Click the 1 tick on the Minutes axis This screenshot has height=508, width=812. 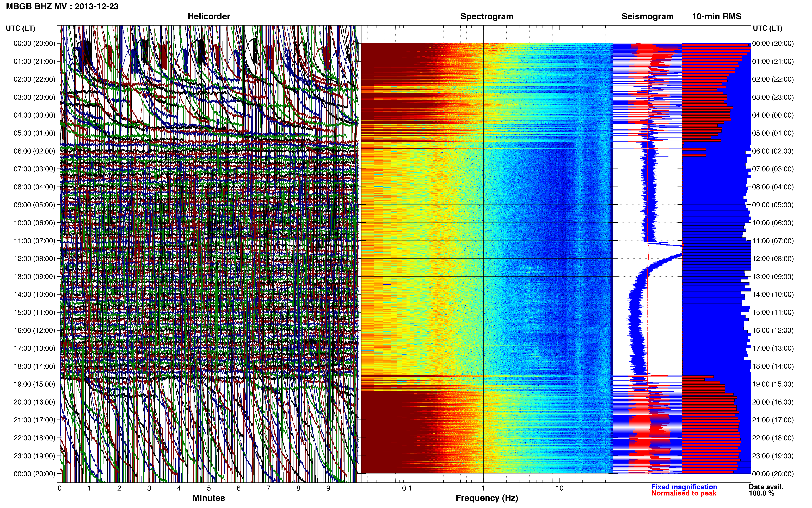tap(89, 488)
